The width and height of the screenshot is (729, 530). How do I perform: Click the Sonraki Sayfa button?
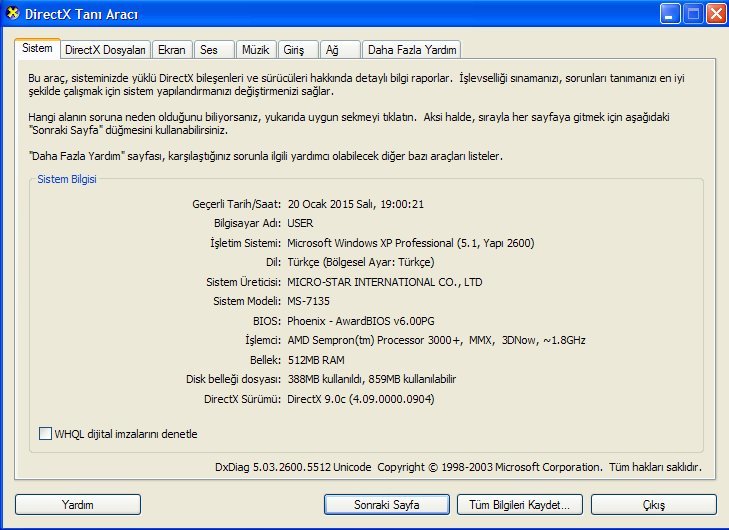[387, 504]
